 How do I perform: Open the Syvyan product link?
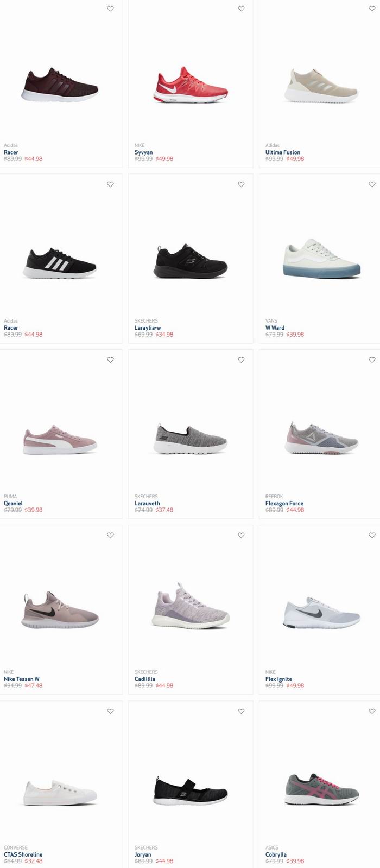pyautogui.click(x=144, y=152)
